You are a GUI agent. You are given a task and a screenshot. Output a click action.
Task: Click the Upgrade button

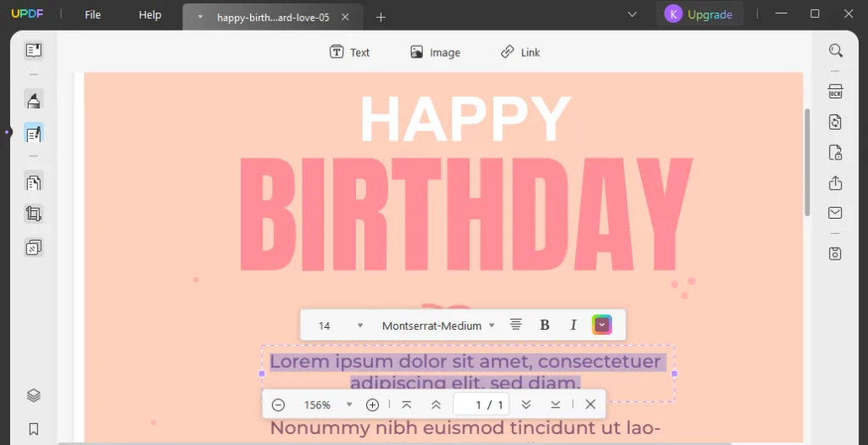pos(698,14)
